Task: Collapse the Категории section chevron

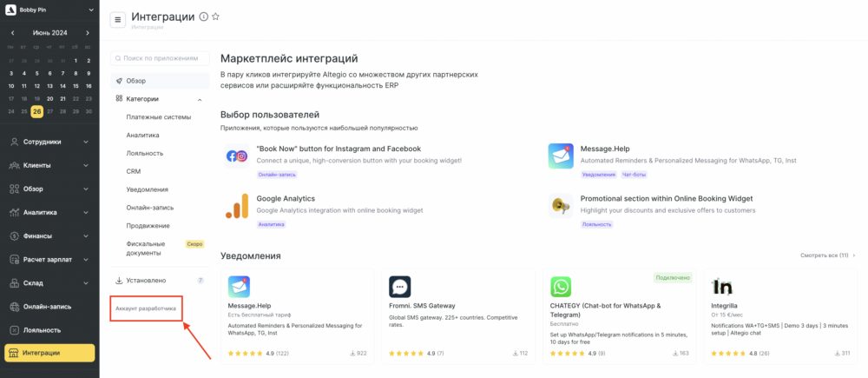Action: click(x=200, y=100)
